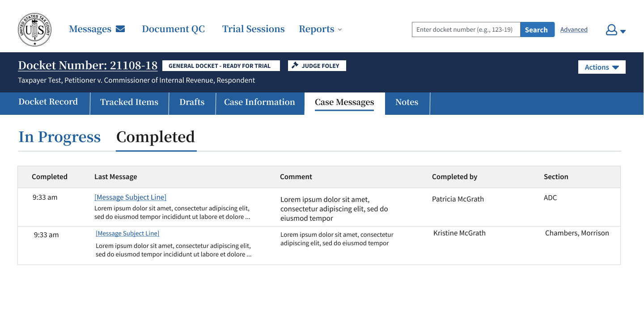
Task: Expand the Reports dropdown chevron
Action: (x=340, y=29)
